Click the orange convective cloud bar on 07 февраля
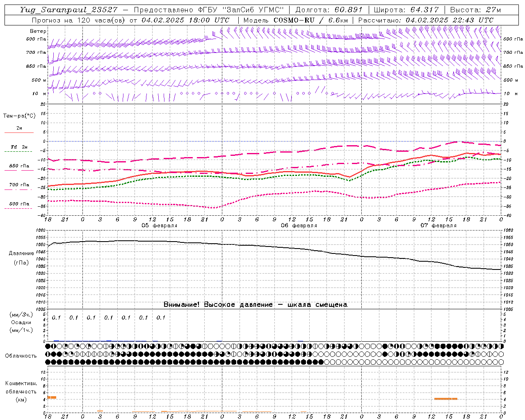Screen dimensions: 525x420 click(446, 399)
